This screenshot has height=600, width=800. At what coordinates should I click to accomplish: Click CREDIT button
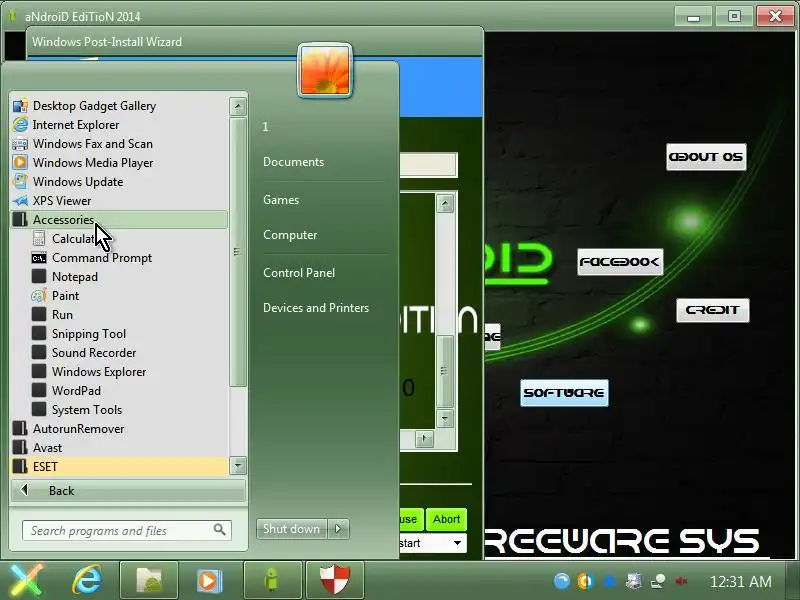(713, 310)
